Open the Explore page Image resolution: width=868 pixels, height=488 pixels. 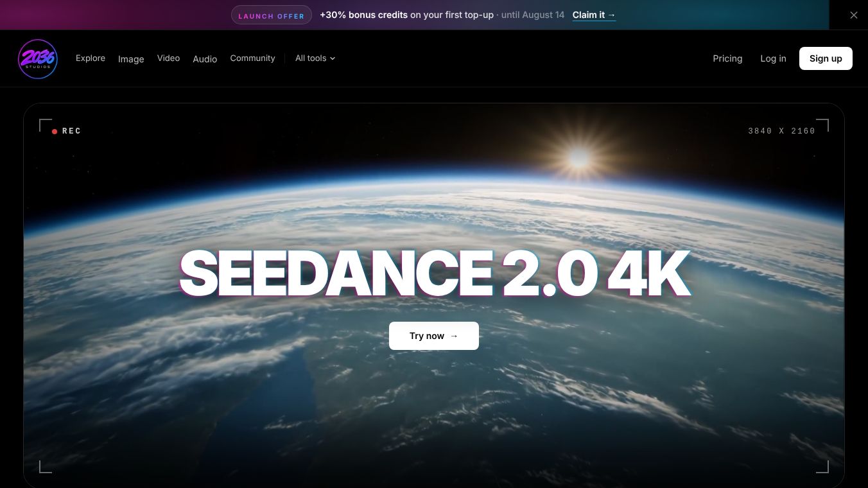click(x=91, y=58)
